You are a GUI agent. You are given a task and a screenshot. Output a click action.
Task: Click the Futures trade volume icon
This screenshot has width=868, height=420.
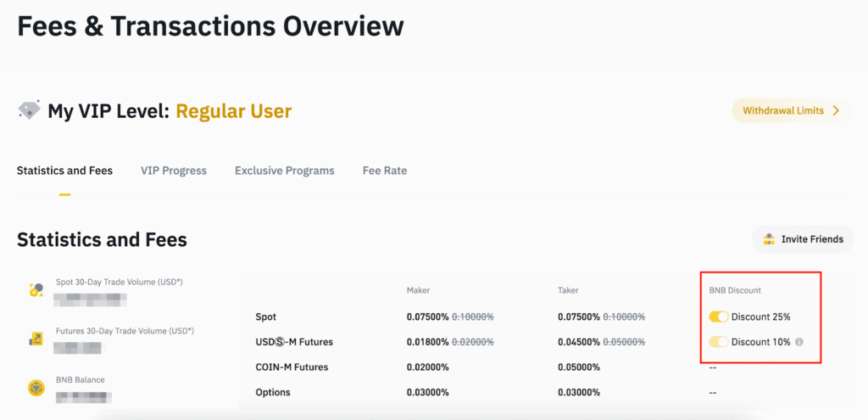(36, 339)
